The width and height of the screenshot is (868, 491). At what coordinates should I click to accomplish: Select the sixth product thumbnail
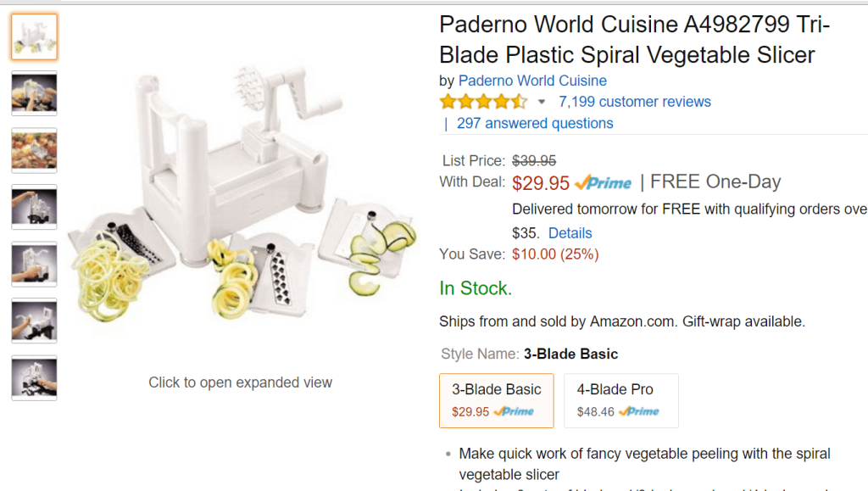coord(34,321)
